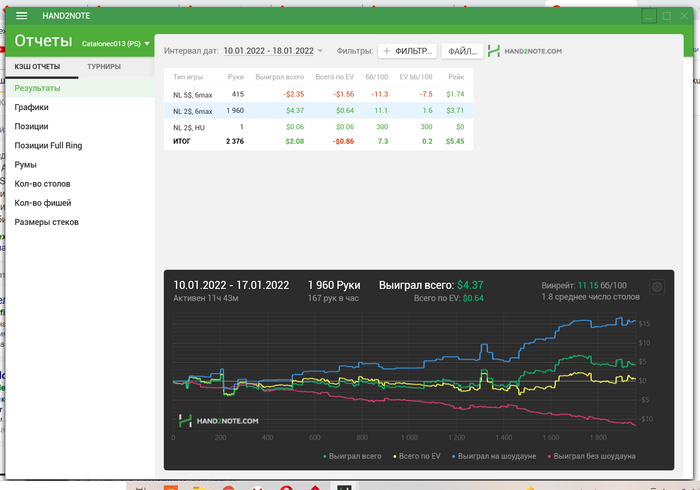Open the Catalonec013 (PS) player dropdown
Image resolution: width=700 pixels, height=490 pixels.
(x=116, y=44)
